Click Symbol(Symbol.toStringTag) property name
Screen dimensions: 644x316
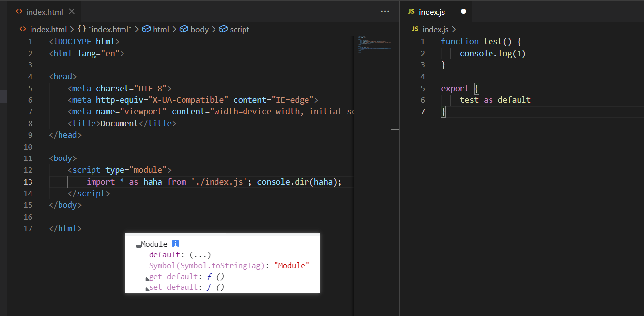coord(207,265)
